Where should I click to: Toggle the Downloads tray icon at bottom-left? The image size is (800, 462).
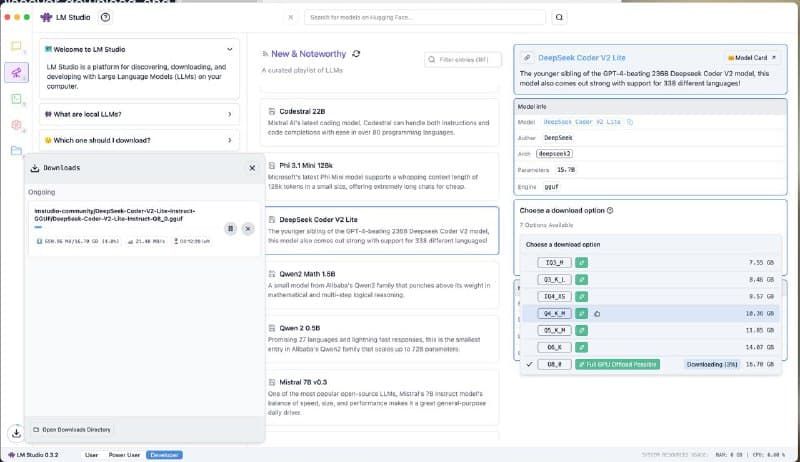(16, 433)
